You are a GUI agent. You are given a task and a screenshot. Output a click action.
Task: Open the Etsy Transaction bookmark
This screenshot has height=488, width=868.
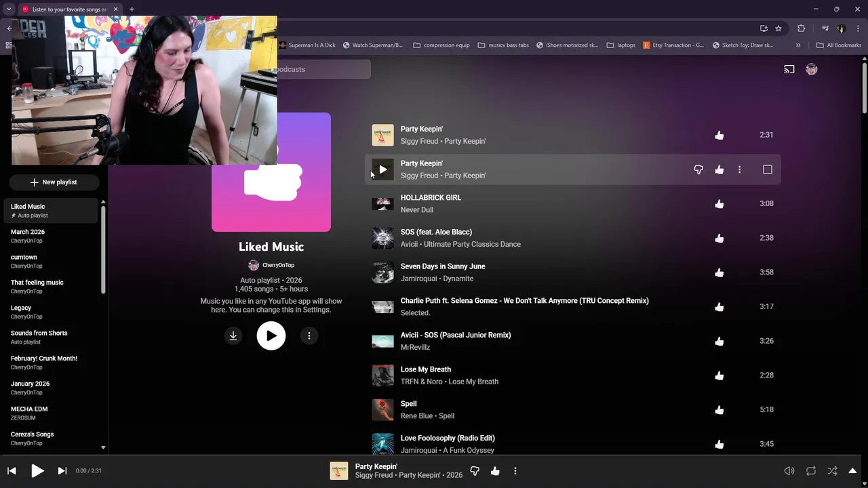[673, 45]
